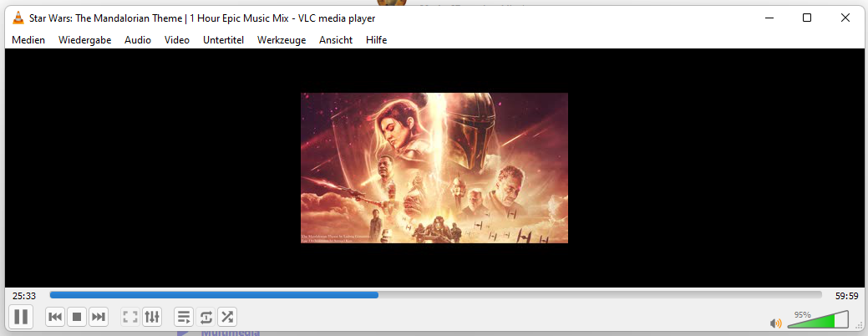This screenshot has height=336, width=868.
Task: Skip to the next track
Action: [x=99, y=317]
